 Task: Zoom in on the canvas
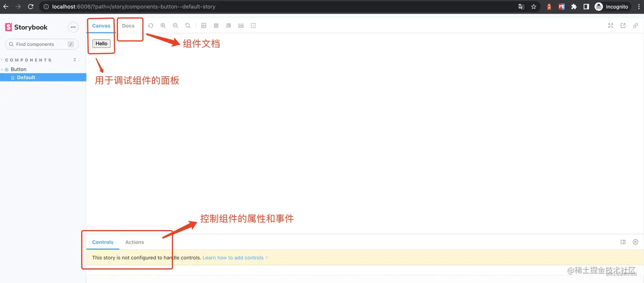[x=163, y=26]
